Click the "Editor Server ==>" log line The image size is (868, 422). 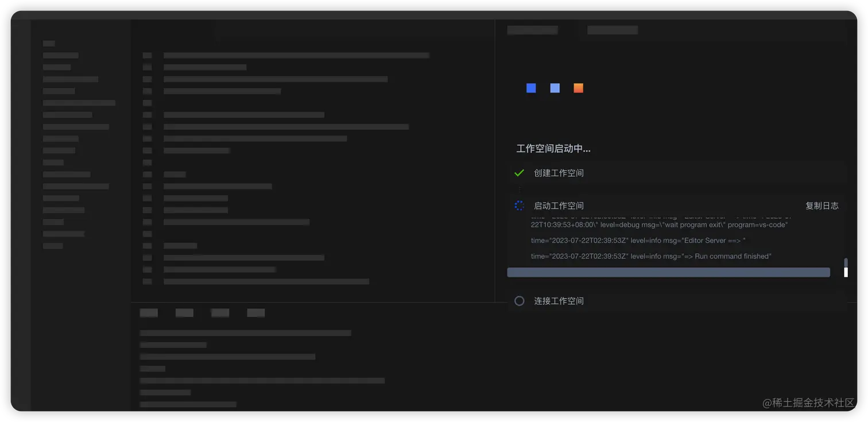638,241
